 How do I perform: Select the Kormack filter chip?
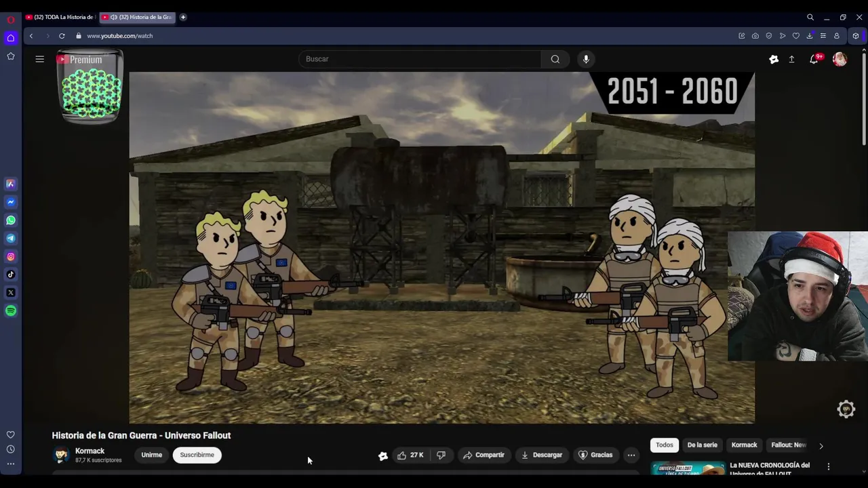pos(745,445)
